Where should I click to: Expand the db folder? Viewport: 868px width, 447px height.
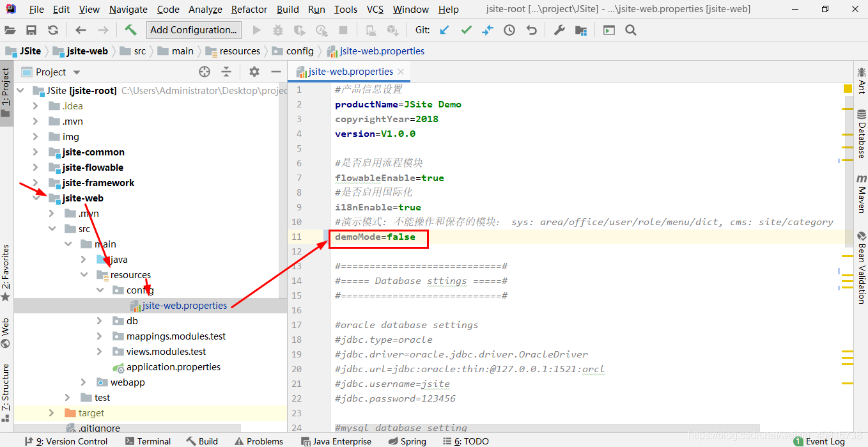click(x=99, y=321)
